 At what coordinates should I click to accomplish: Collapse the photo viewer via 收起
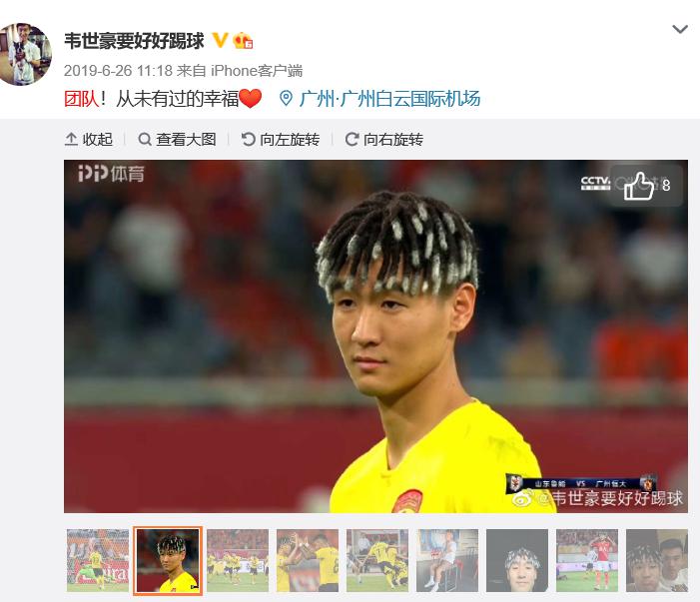[89, 139]
